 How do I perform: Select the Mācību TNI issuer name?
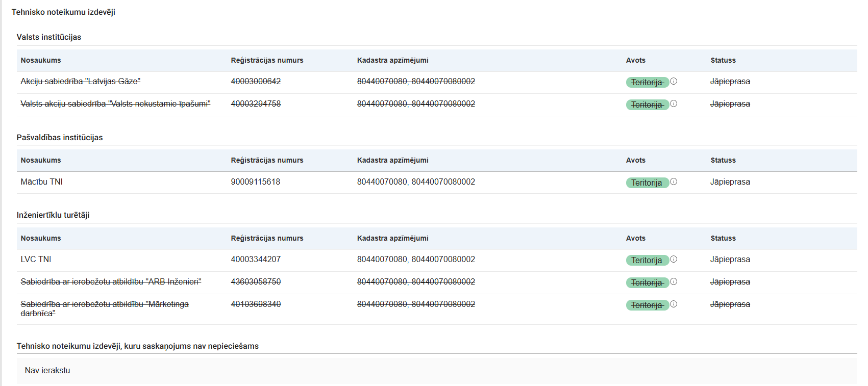(x=41, y=182)
